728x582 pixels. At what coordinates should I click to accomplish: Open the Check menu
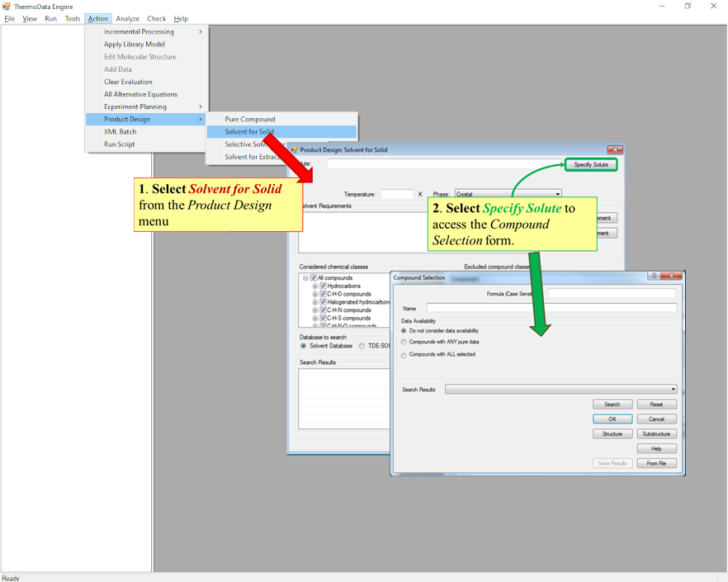click(x=157, y=19)
